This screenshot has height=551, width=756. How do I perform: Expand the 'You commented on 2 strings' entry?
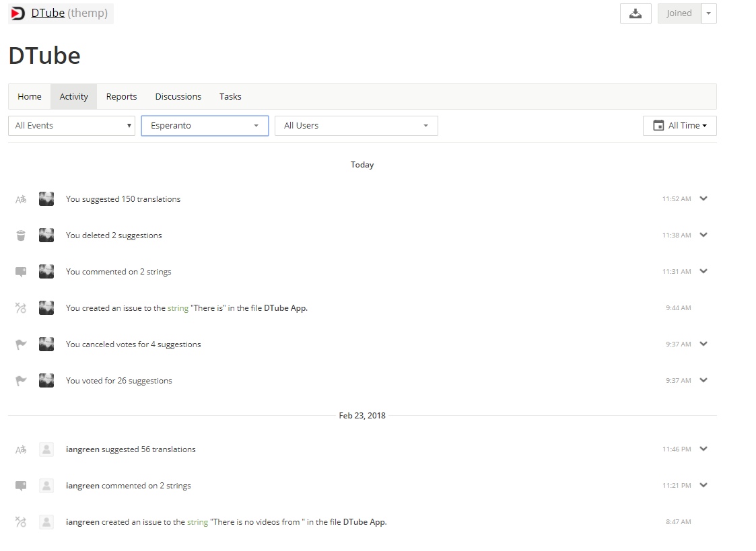pos(703,271)
